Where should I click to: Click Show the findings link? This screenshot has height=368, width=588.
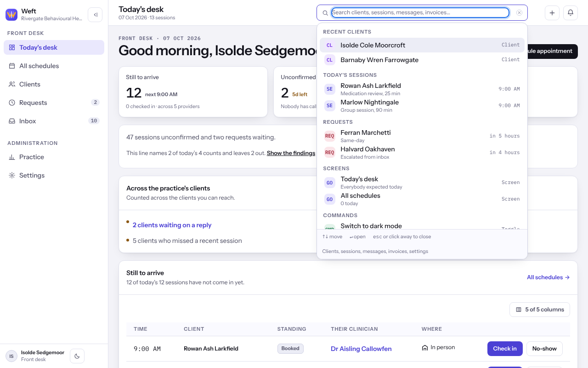pos(291,153)
